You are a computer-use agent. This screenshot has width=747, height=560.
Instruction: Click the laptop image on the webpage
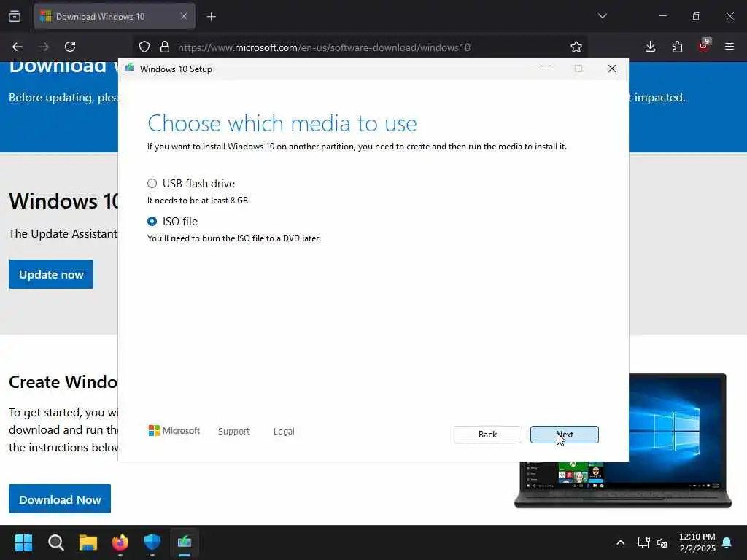tap(676, 440)
